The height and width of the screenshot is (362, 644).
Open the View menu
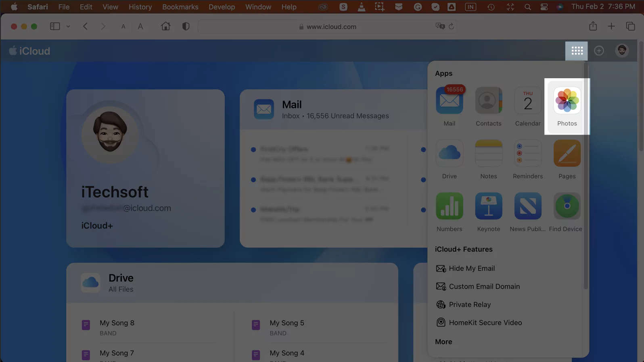(110, 7)
